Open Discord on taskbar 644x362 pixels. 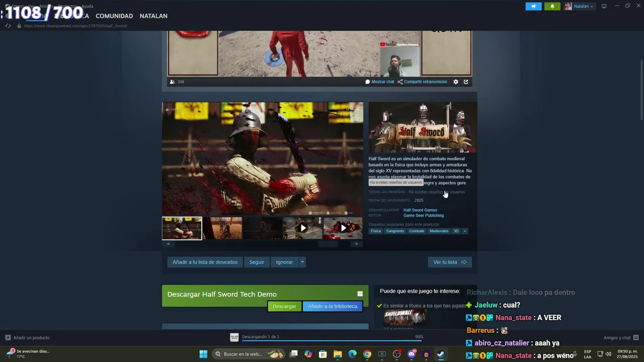coord(412,354)
